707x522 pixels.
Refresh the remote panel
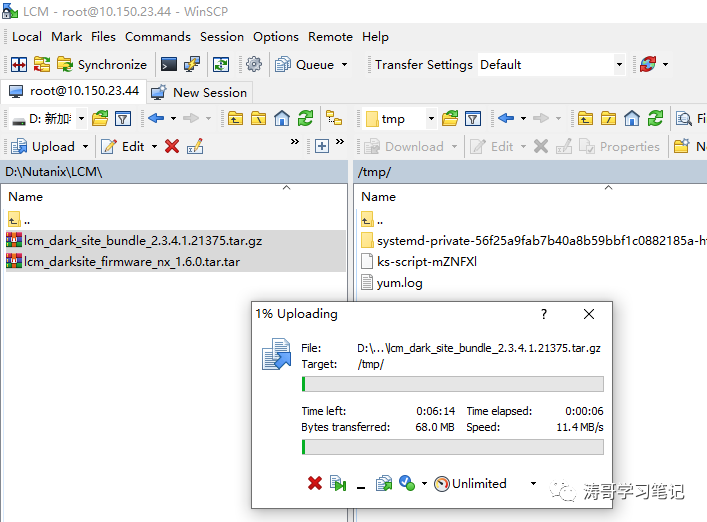tap(655, 119)
